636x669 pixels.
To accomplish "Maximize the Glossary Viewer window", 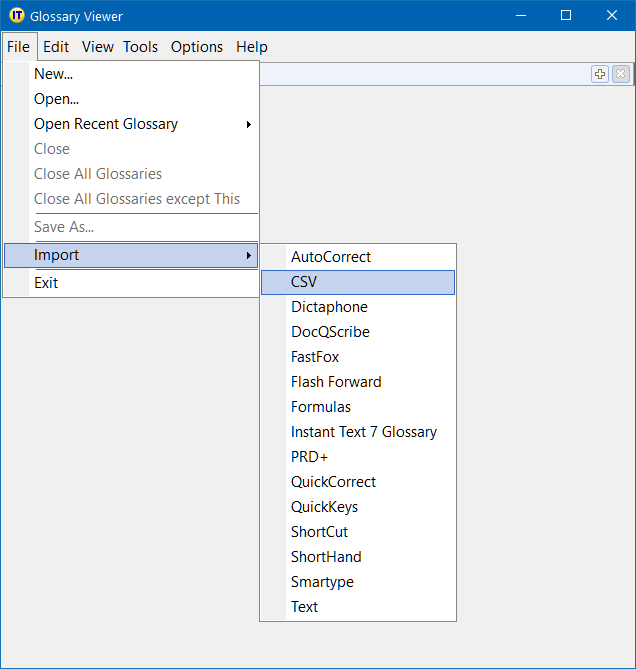I will pyautogui.click(x=566, y=16).
